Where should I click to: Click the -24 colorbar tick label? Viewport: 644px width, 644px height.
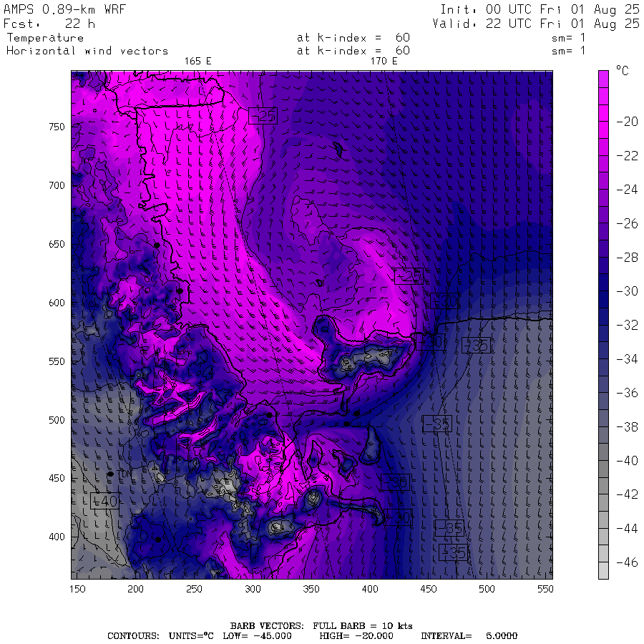tap(627, 190)
